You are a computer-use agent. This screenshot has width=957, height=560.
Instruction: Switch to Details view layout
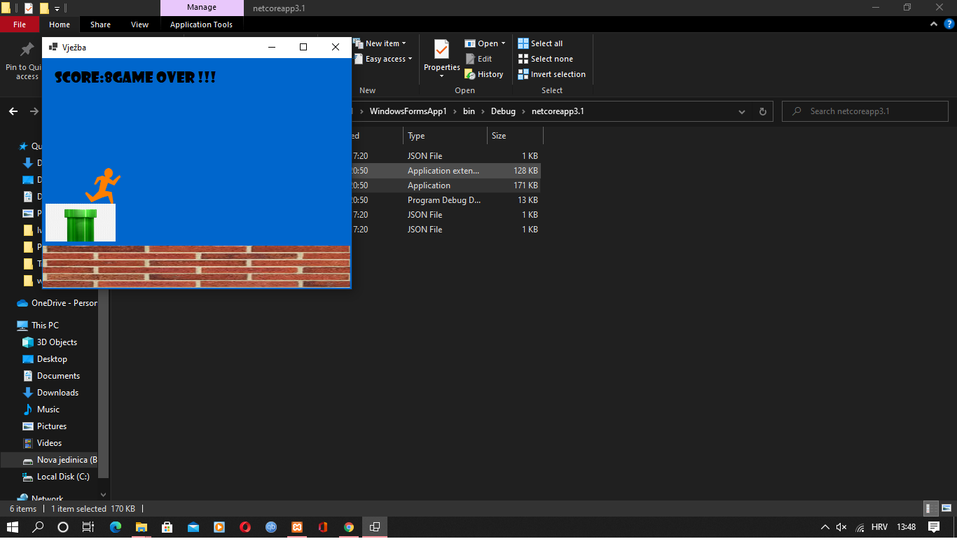pyautogui.click(x=931, y=509)
